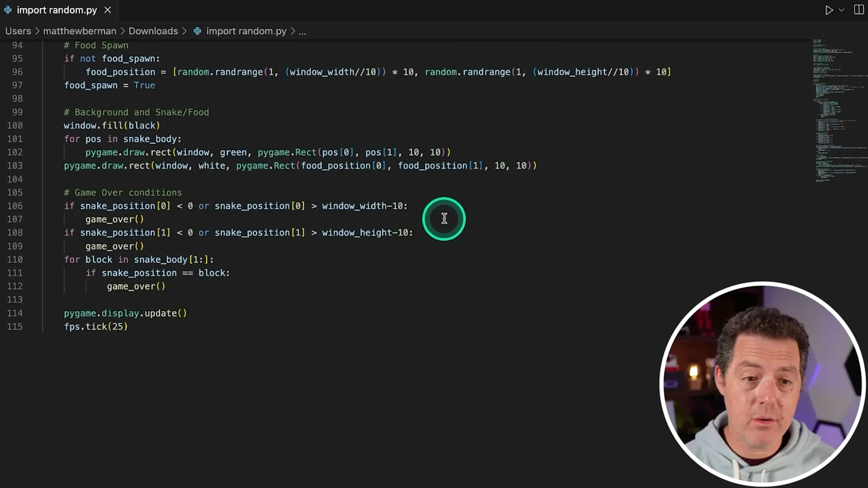
Task: Place cursor on 'if not food_spawn:' line
Action: coord(112,59)
